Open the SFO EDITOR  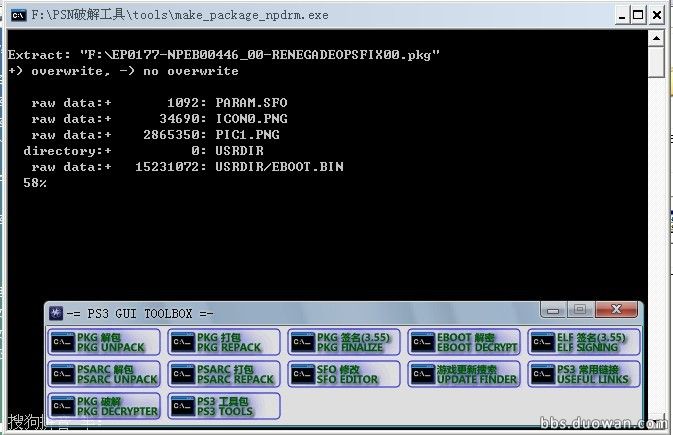pyautogui.click(x=344, y=374)
